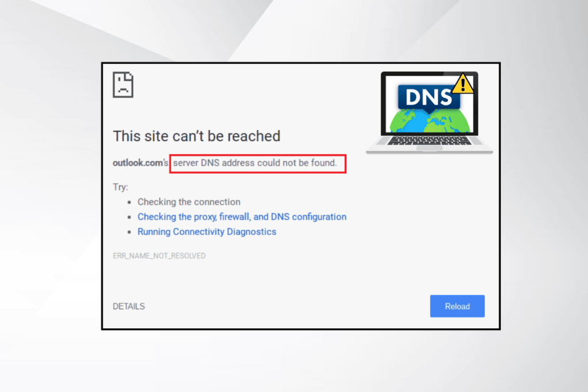Click "This site can't be reached" heading

(196, 136)
